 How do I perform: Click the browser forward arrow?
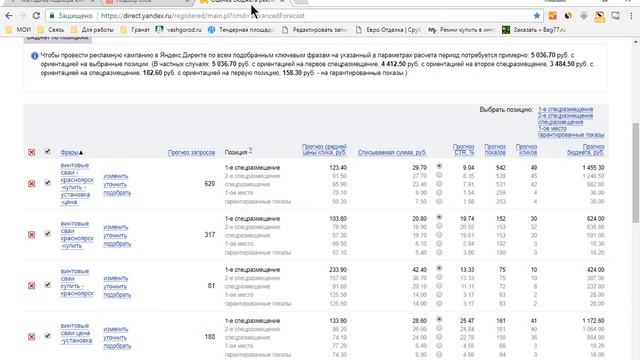click(x=23, y=16)
